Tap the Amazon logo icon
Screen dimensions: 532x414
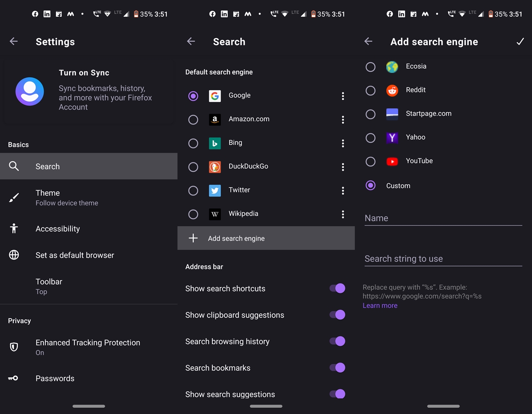[x=215, y=119]
